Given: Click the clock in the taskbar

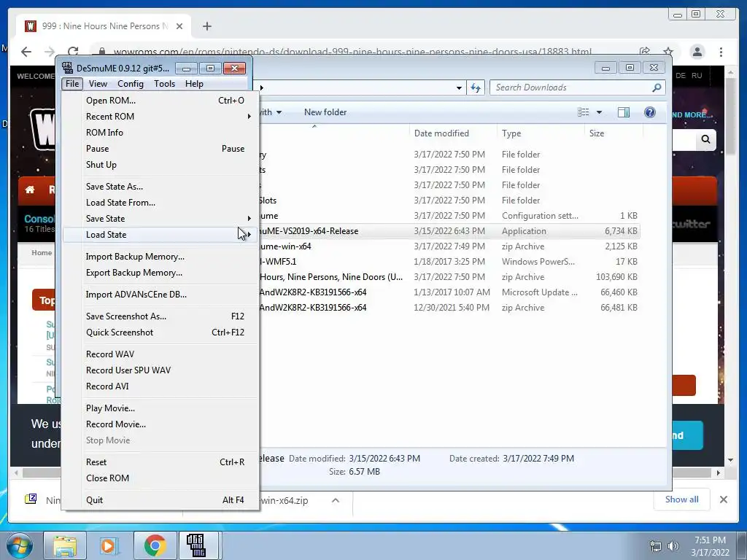Looking at the screenshot, I should [x=710, y=546].
